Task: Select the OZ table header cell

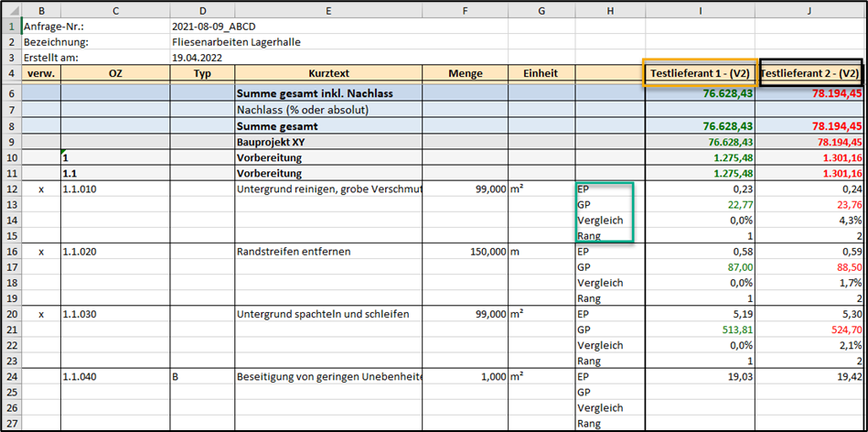Action: [x=114, y=73]
